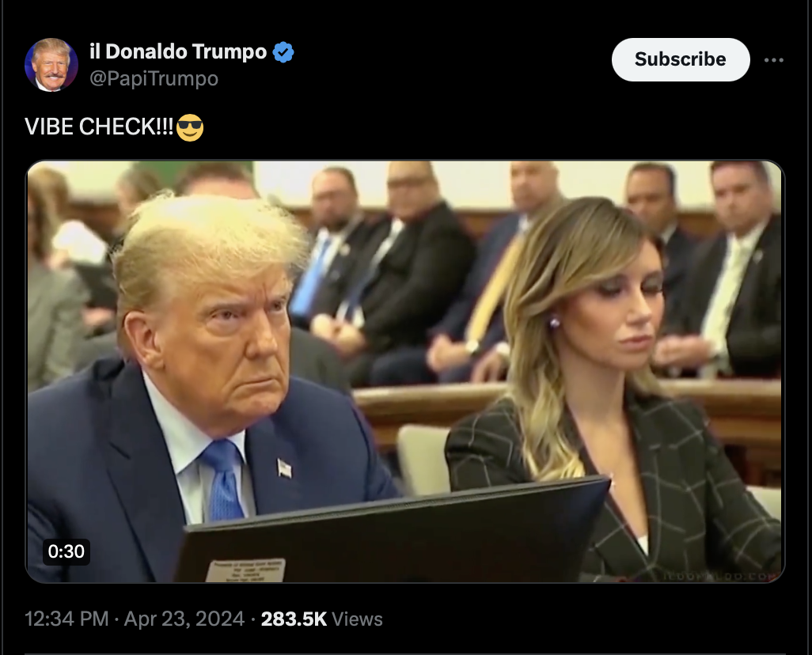Open the il Donaldo Trumpo display name
The width and height of the screenshot is (812, 655).
tap(178, 51)
